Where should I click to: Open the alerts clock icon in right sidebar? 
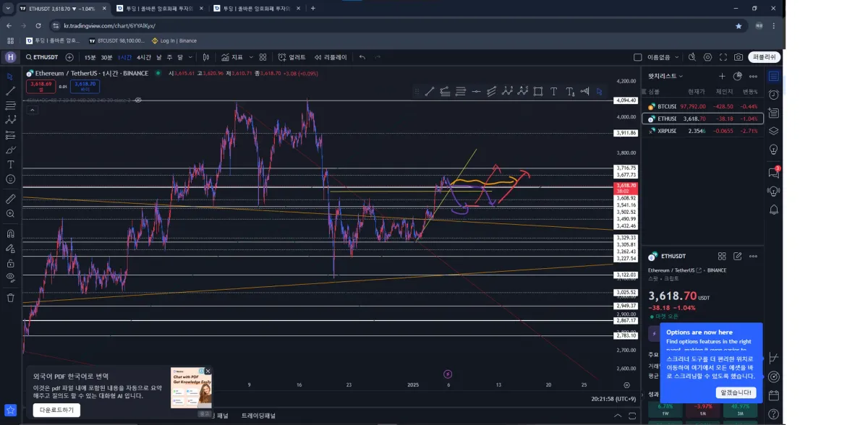[773, 95]
